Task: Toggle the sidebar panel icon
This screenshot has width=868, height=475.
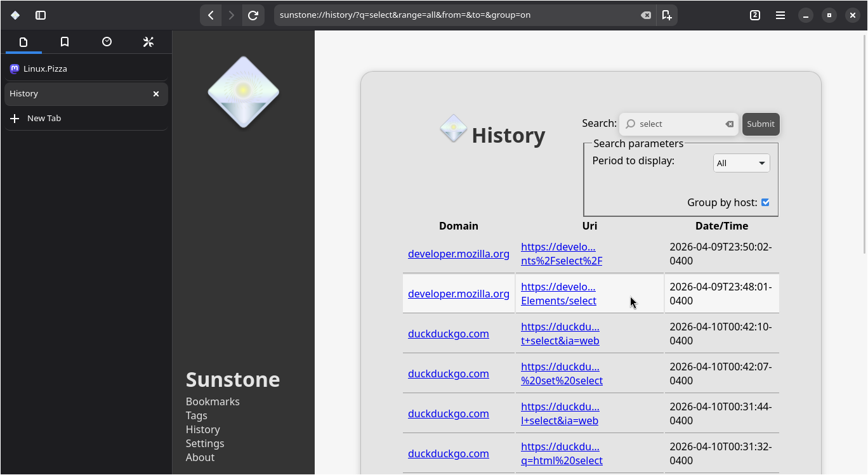Action: [x=41, y=15]
